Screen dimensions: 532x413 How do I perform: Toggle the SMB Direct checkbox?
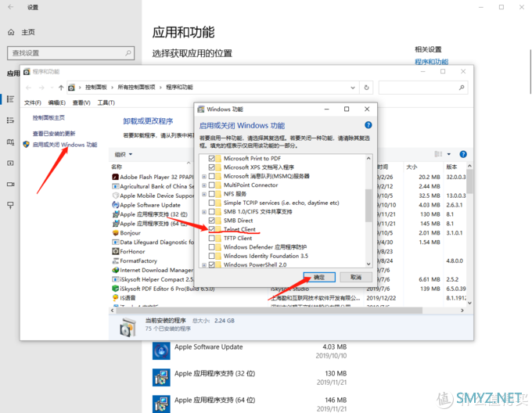212,221
